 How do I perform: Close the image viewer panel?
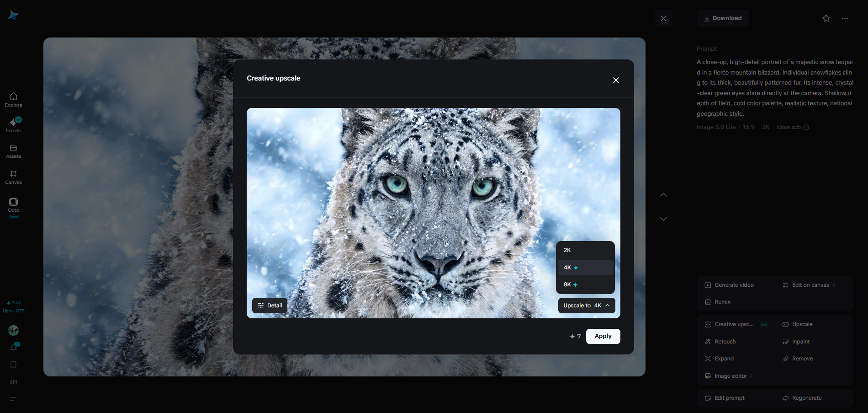tap(663, 18)
